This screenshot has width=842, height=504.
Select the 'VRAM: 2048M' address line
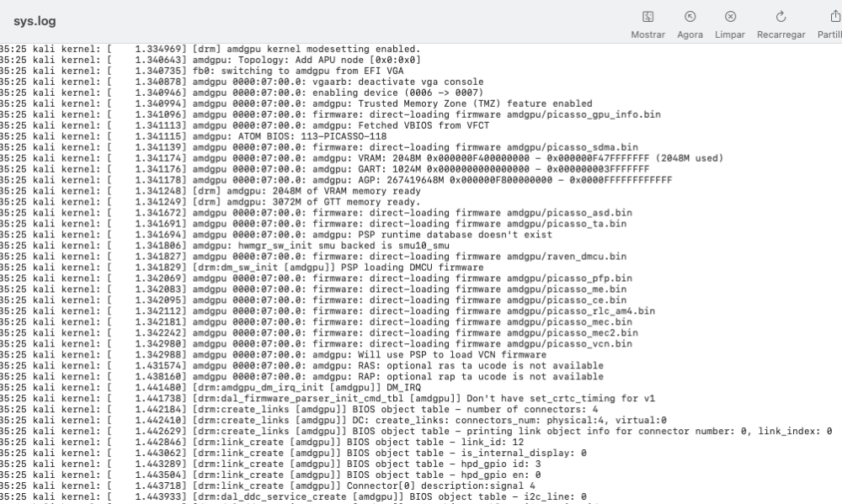coord(362,158)
